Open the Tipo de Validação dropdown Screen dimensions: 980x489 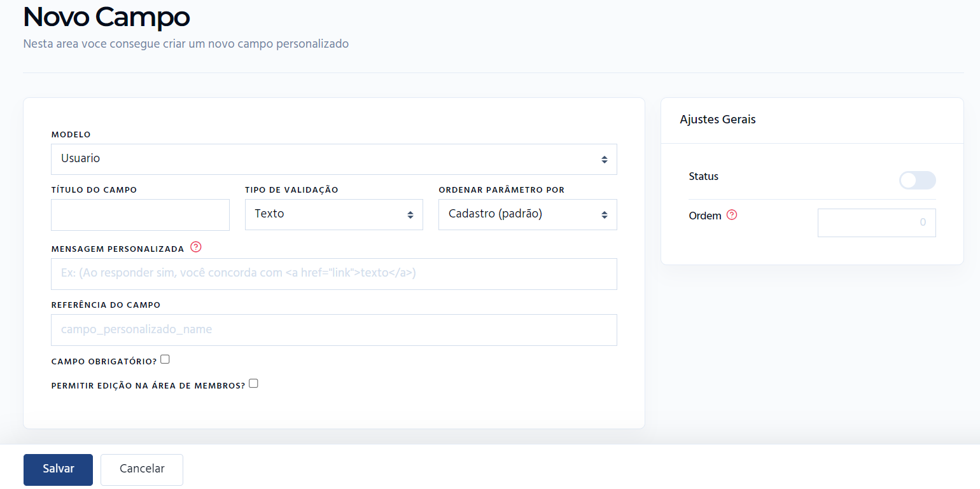(334, 214)
